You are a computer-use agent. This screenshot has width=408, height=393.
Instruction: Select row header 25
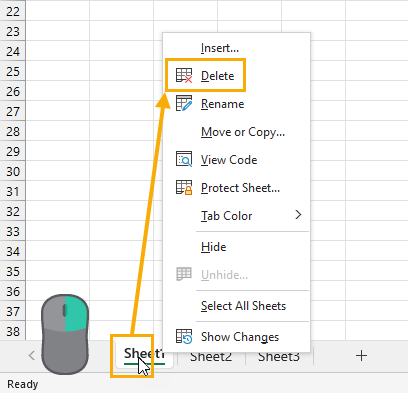[13, 71]
